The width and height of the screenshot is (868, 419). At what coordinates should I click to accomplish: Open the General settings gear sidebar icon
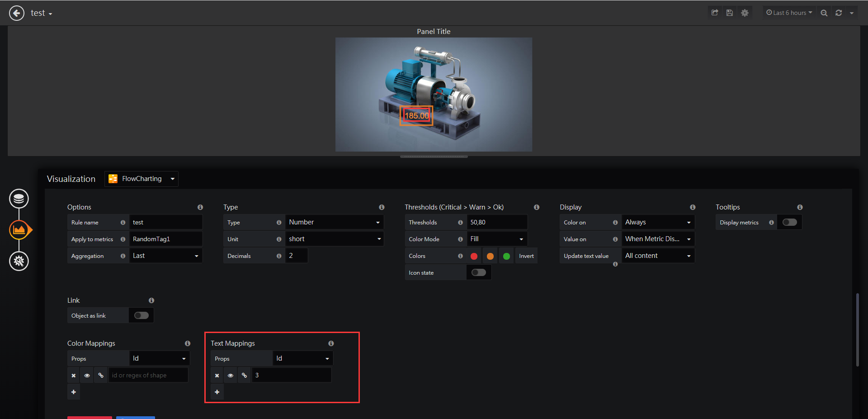coord(19,261)
